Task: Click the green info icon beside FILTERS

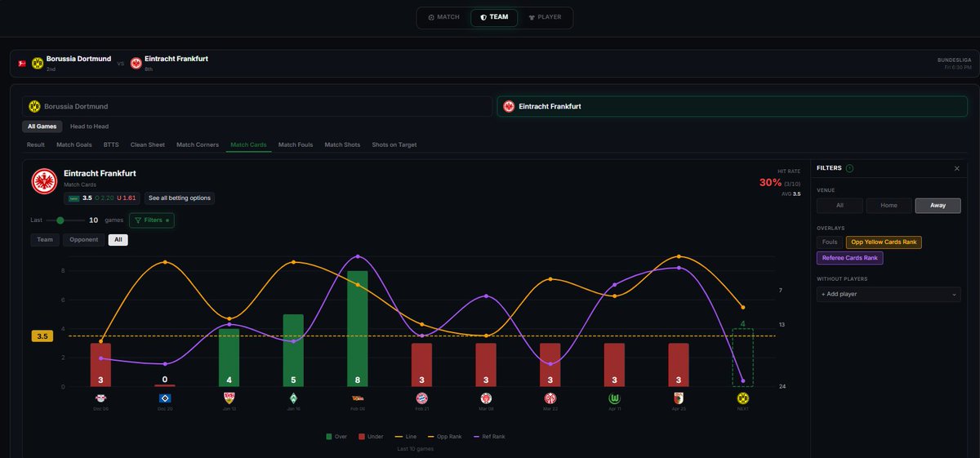Action: pos(850,168)
